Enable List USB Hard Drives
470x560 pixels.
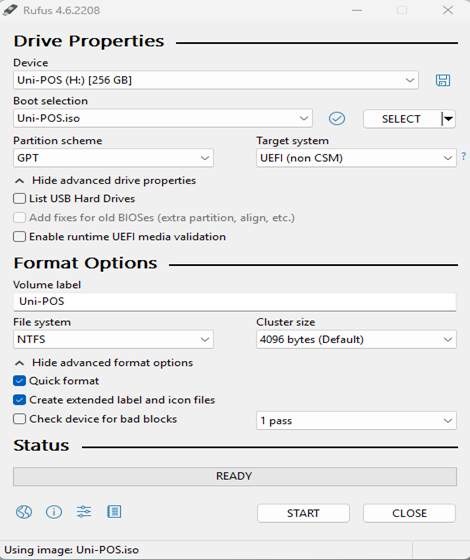pyautogui.click(x=19, y=199)
